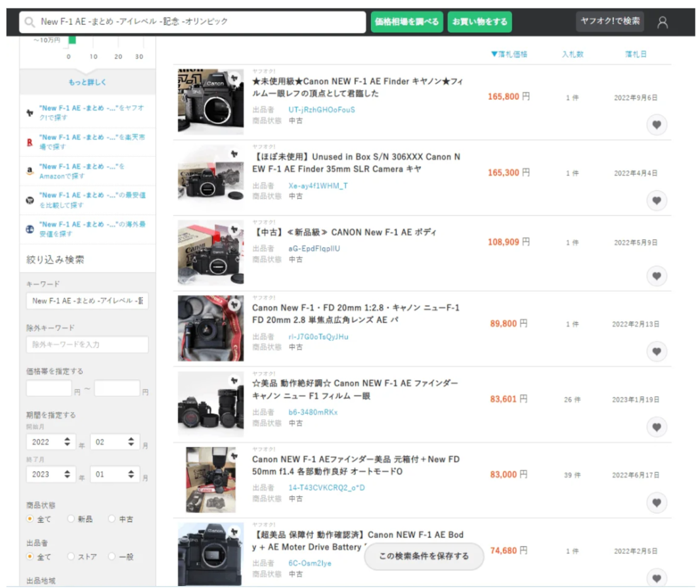
Task: Sort by 入札数 column header
Action: [573, 54]
